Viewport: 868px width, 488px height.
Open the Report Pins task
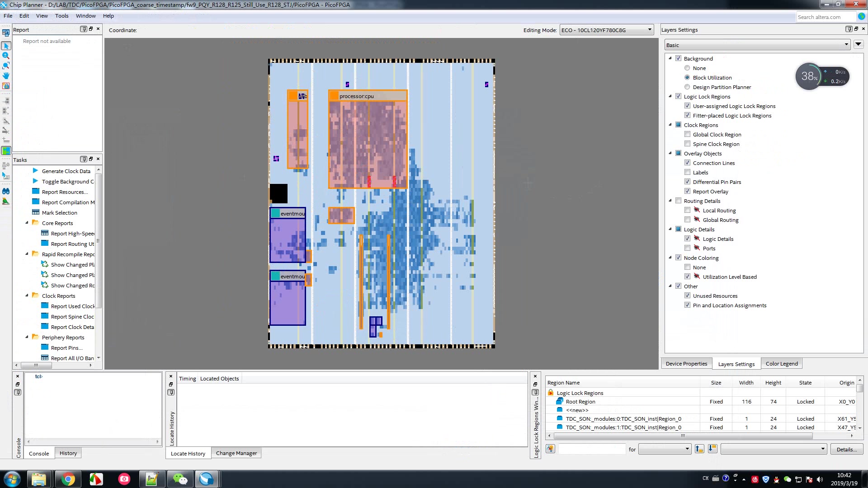66,347
